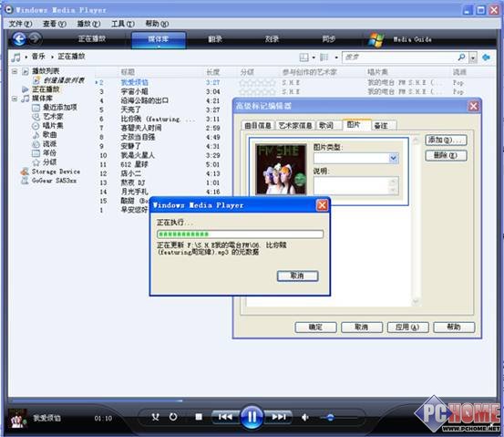Sort by the 长度 column header
Screen dimensions: 504x437
[x=212, y=72]
